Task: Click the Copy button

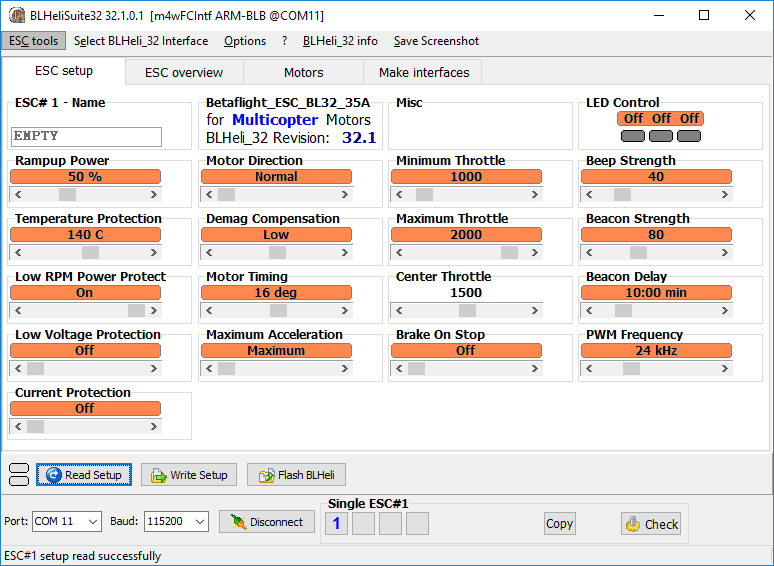Action: coord(559,524)
